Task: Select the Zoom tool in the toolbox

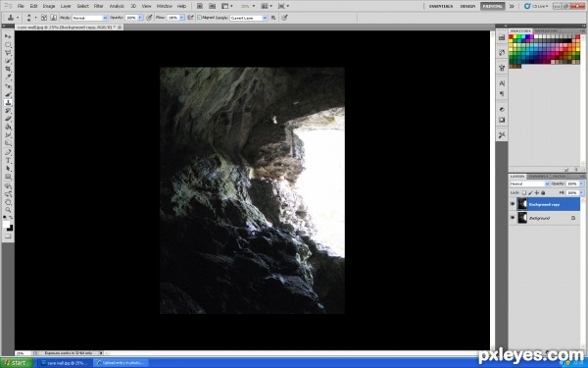Action: click(8, 210)
